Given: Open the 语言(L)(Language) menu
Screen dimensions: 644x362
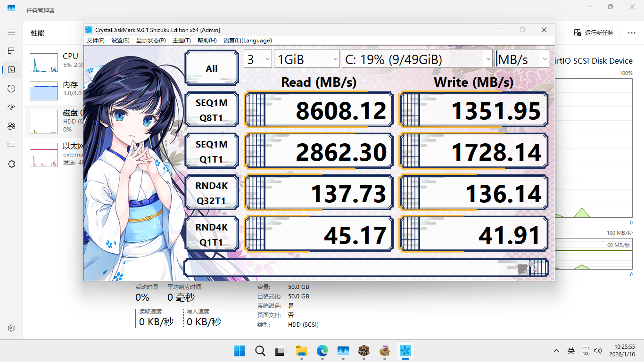Looking at the screenshot, I should [248, 41].
